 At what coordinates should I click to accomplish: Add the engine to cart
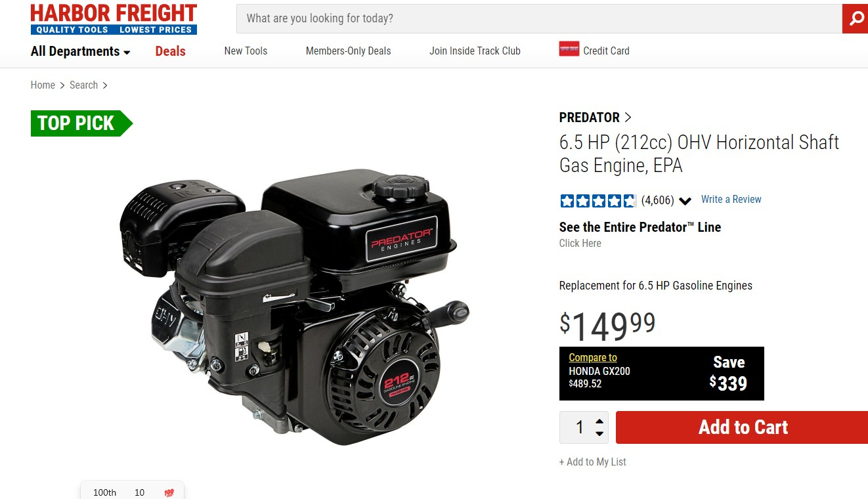click(x=742, y=427)
